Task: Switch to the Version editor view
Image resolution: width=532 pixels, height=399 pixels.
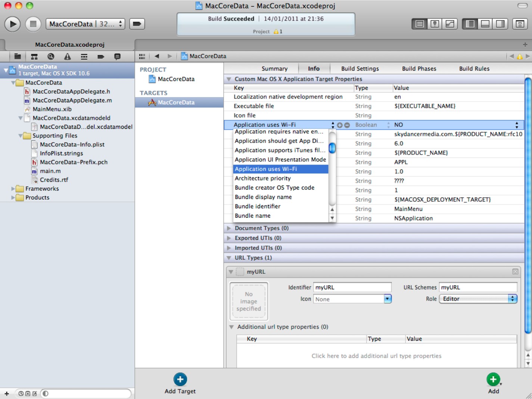Action: [450, 24]
